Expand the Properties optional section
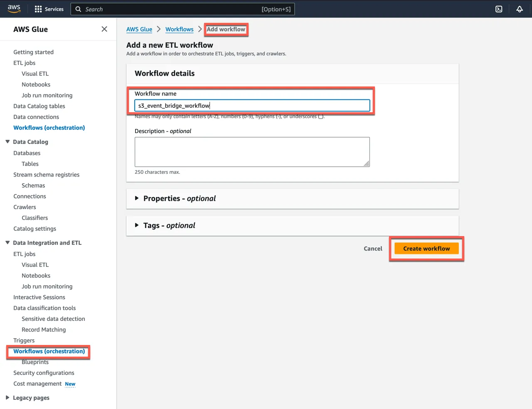Viewport: 532px width, 409px height. point(137,199)
